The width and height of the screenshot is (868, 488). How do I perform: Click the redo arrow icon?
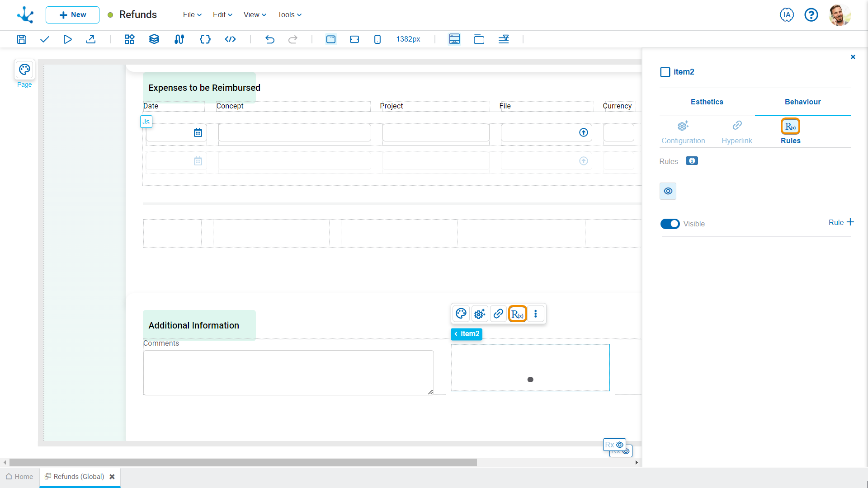[293, 39]
